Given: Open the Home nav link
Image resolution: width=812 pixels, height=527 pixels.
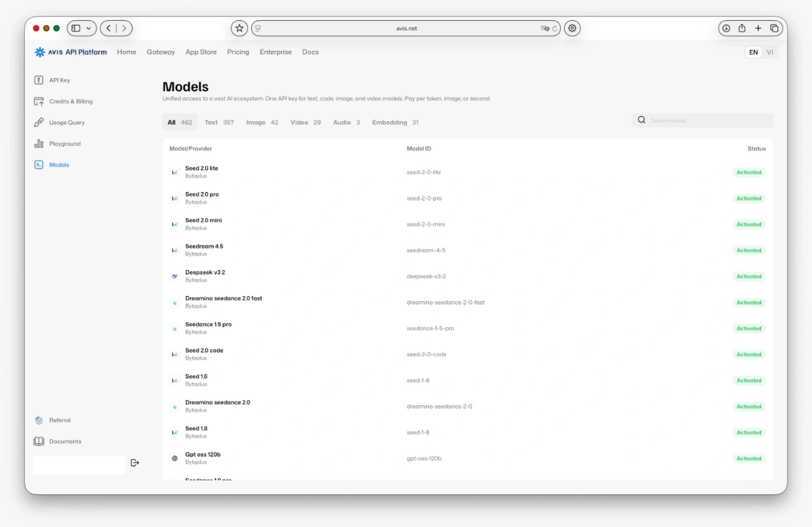Looking at the screenshot, I should 127,52.
